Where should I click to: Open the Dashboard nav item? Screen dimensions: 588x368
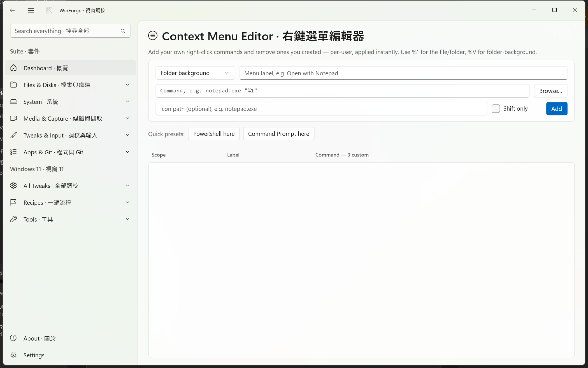(x=70, y=68)
